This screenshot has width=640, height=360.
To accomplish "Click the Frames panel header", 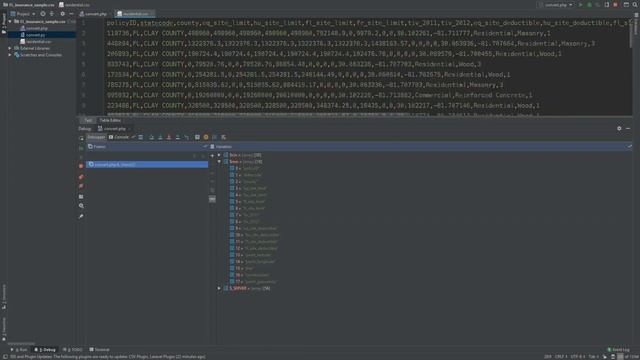I will click(x=147, y=147).
